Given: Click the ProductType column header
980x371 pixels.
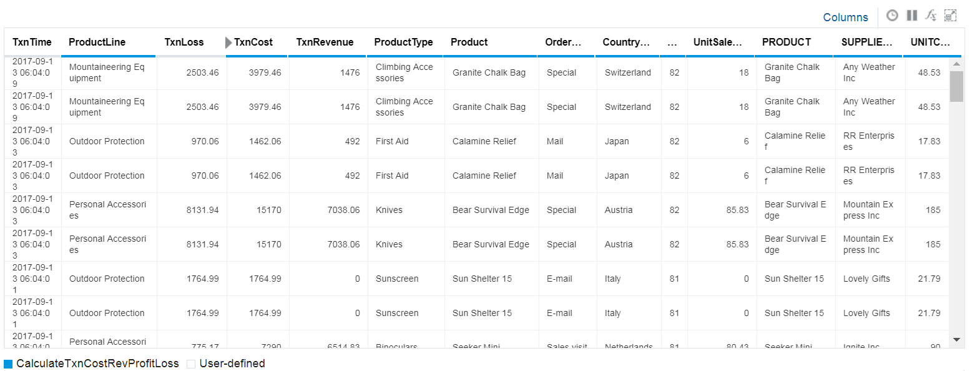Looking at the screenshot, I should pyautogui.click(x=403, y=42).
